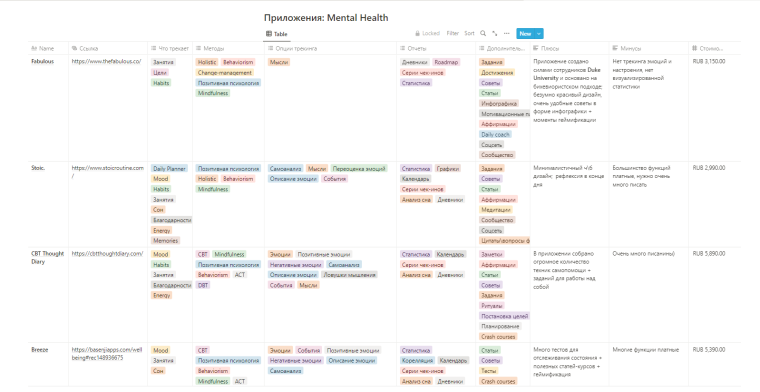Click the search magnifier icon in toolbar
Screen dimensions: 760x392
[x=483, y=33]
